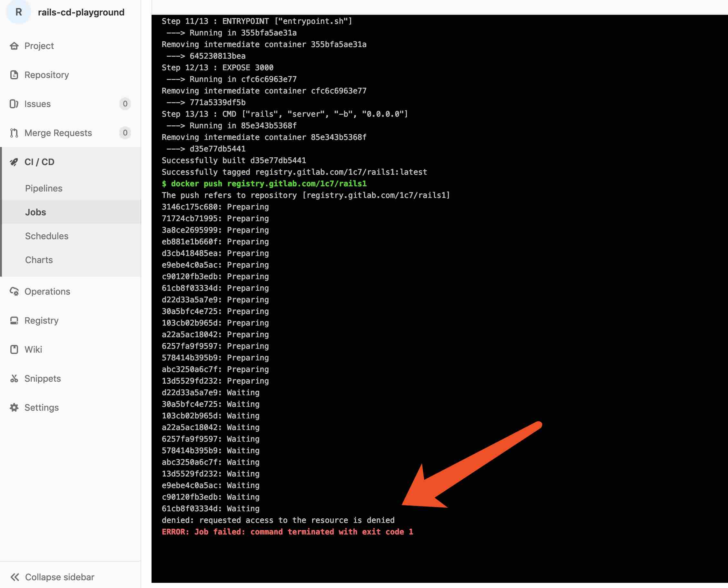Click the Merge Requests branch icon
This screenshot has width=728, height=588.
point(14,133)
